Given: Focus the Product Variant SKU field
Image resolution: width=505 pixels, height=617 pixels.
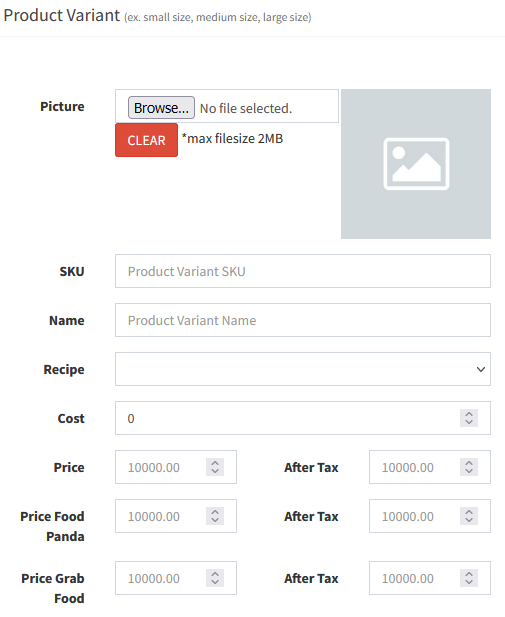Looking at the screenshot, I should pos(303,271).
